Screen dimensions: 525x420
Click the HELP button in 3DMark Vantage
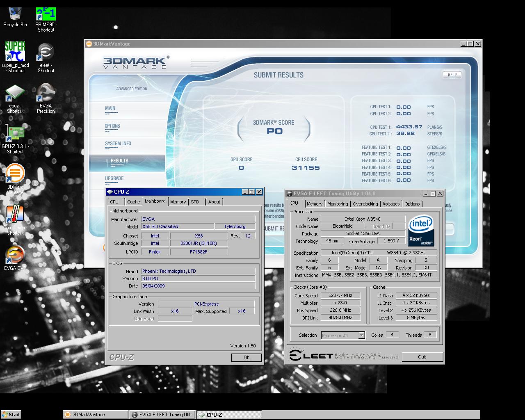point(452,75)
